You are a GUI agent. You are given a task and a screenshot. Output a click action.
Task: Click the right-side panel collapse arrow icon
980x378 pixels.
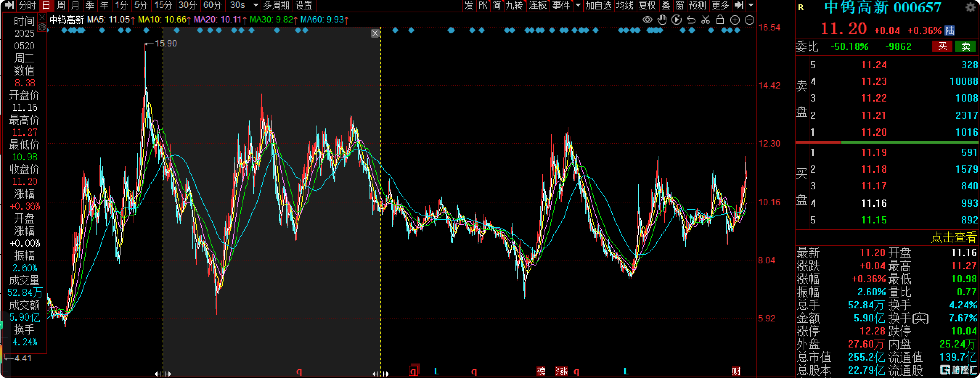coord(738,5)
